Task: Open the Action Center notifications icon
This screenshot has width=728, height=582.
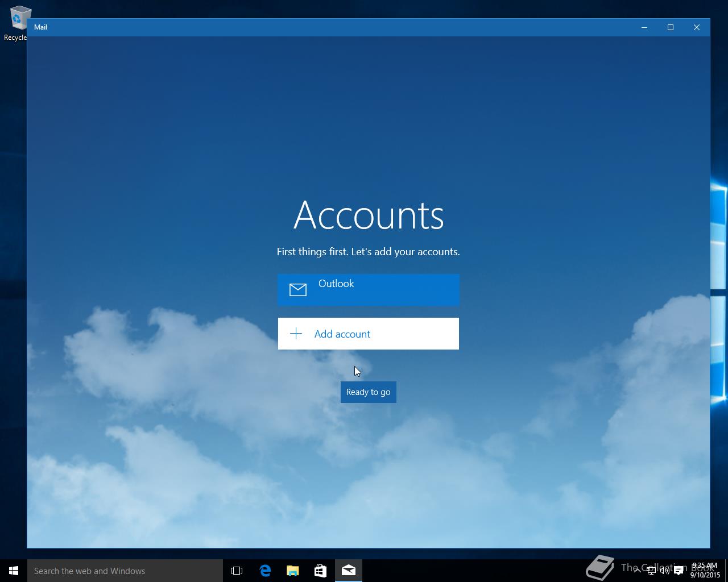Action: (x=679, y=571)
